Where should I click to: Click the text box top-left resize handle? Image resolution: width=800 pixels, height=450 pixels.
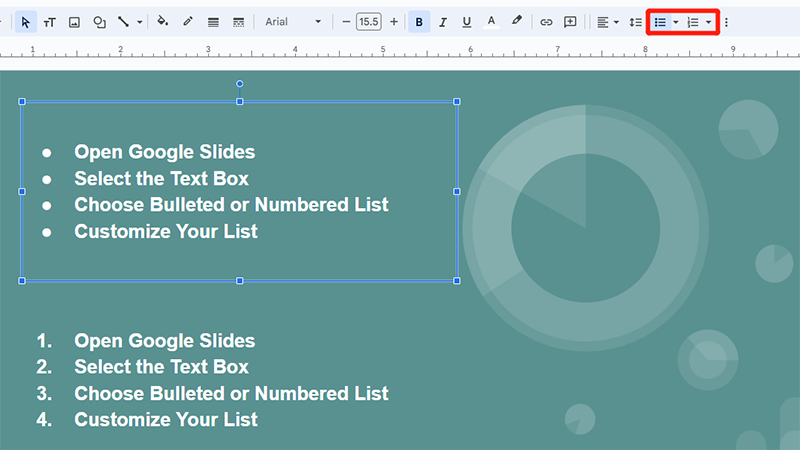pos(22,102)
